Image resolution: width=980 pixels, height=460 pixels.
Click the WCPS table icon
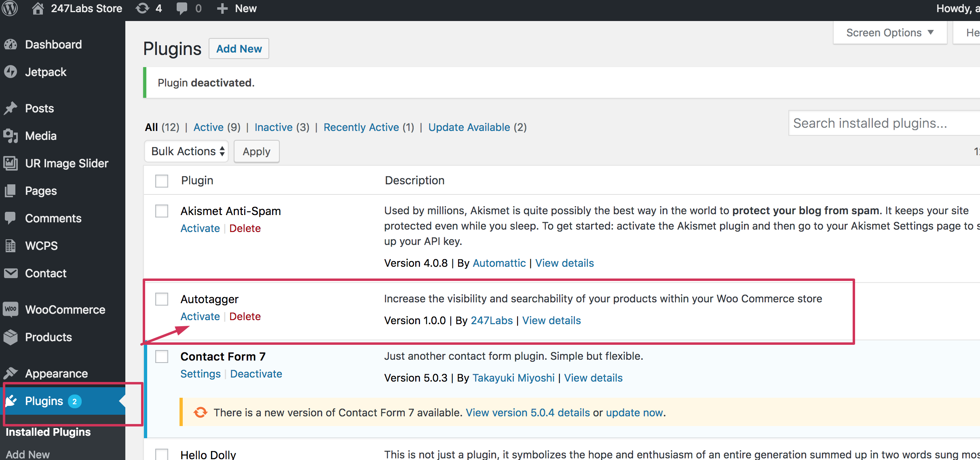11,246
